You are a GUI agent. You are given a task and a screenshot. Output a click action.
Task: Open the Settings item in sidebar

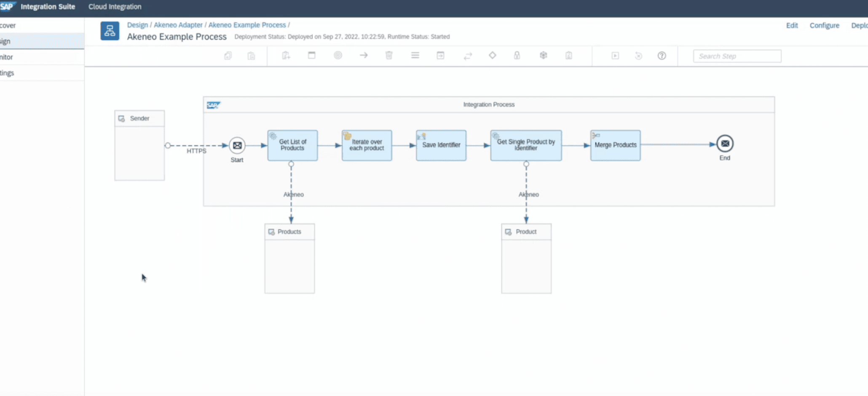click(42, 73)
